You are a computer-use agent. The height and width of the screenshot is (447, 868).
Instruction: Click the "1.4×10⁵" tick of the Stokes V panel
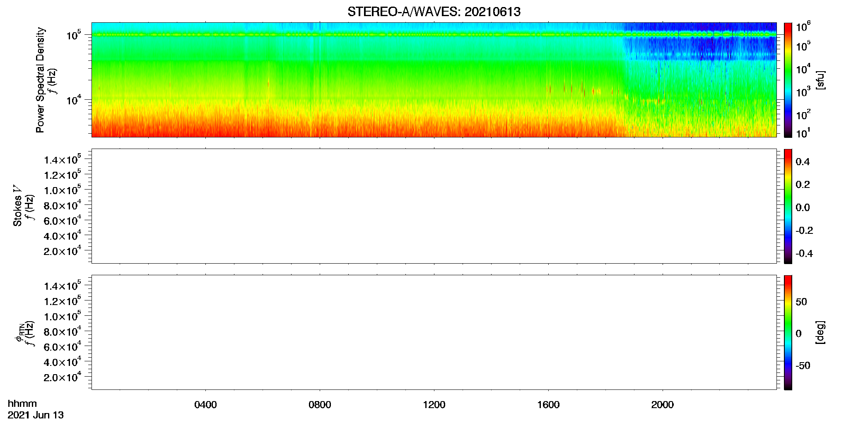(62, 159)
